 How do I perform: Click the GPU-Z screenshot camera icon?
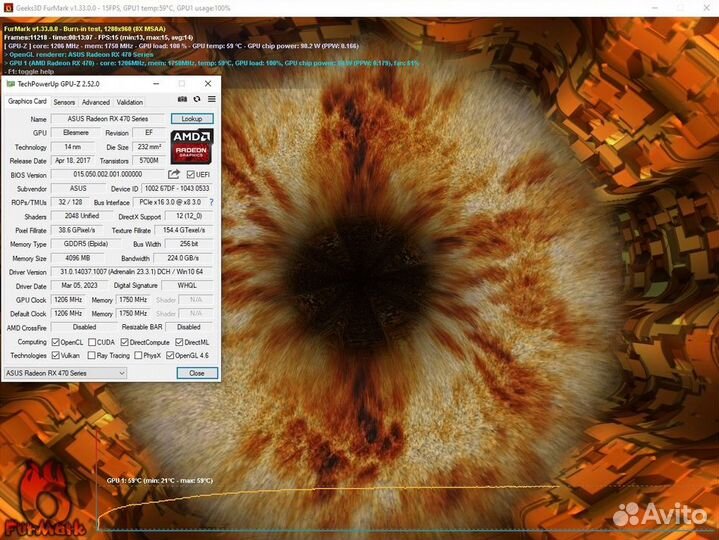click(x=182, y=99)
